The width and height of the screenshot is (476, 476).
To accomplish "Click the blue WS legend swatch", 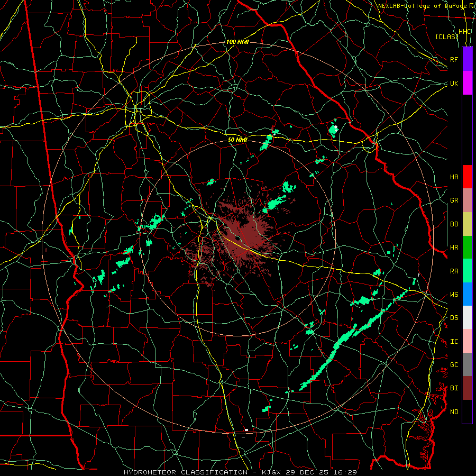I will tap(467, 294).
